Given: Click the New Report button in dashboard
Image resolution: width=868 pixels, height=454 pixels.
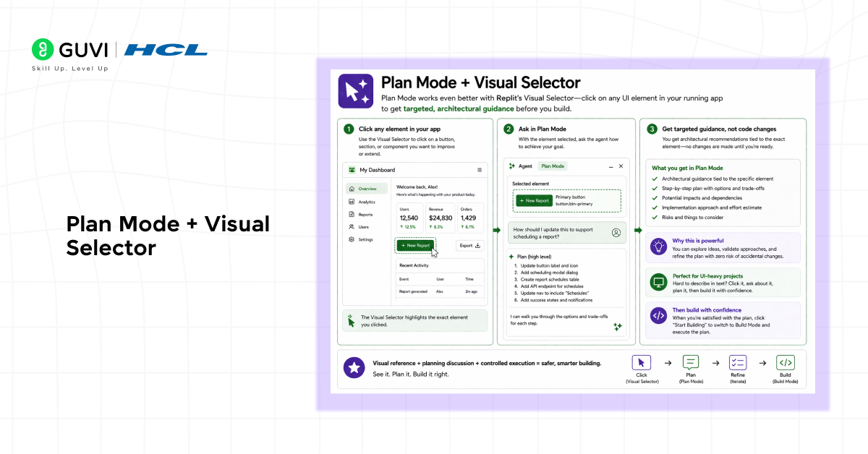Looking at the screenshot, I should [415, 245].
